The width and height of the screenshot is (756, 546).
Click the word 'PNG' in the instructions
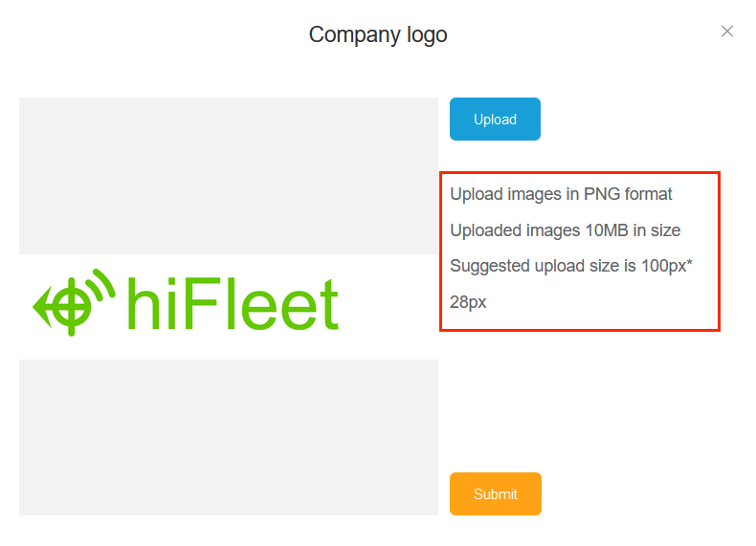[x=602, y=194]
